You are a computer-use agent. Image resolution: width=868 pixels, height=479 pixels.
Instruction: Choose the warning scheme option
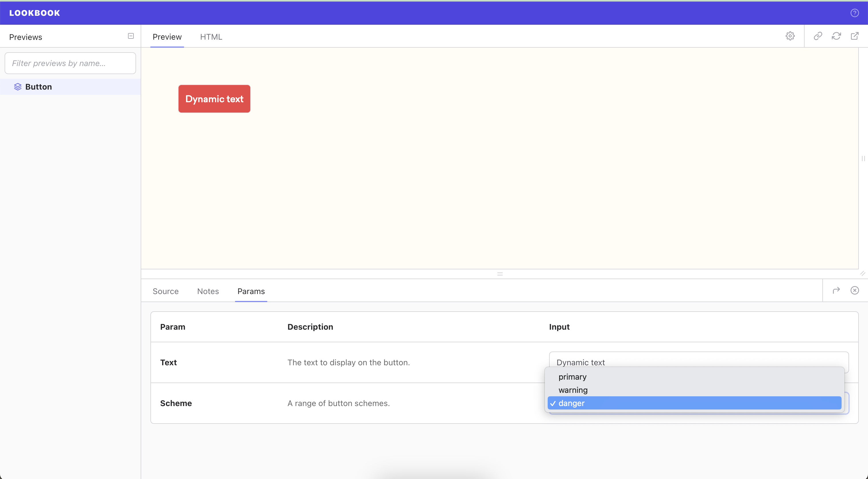(573, 390)
